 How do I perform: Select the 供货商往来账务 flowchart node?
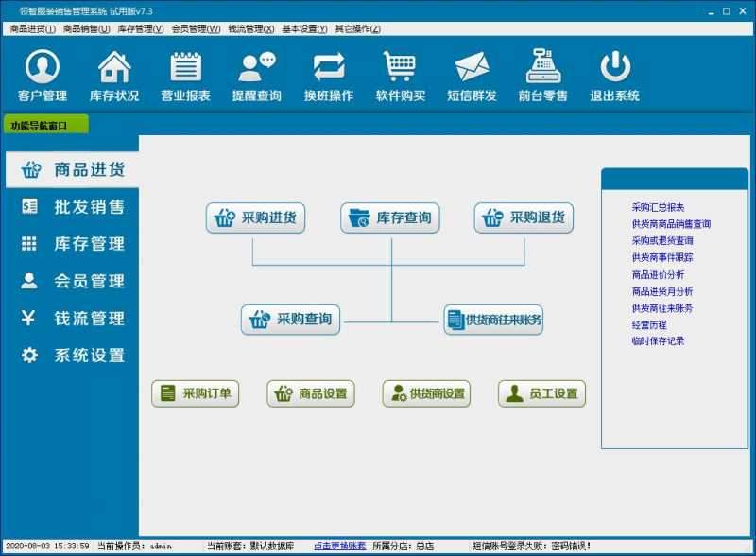pyautogui.click(x=491, y=321)
